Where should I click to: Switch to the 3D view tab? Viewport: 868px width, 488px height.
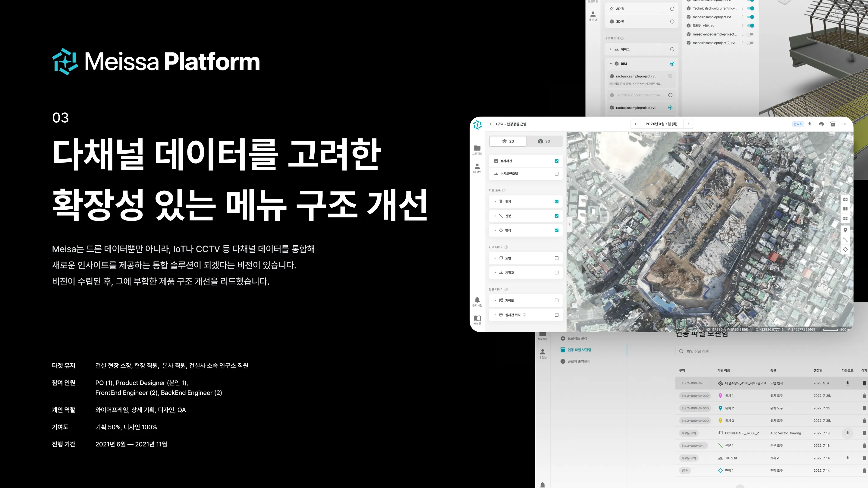coord(544,142)
